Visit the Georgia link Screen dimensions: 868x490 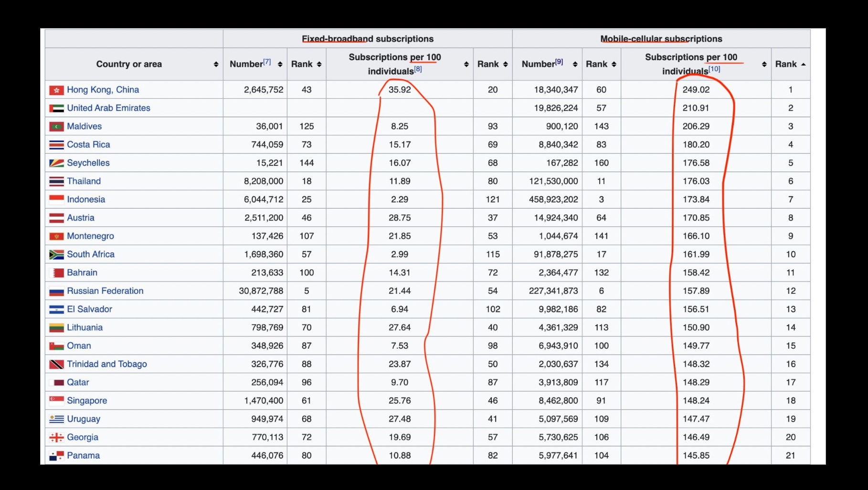coord(83,437)
